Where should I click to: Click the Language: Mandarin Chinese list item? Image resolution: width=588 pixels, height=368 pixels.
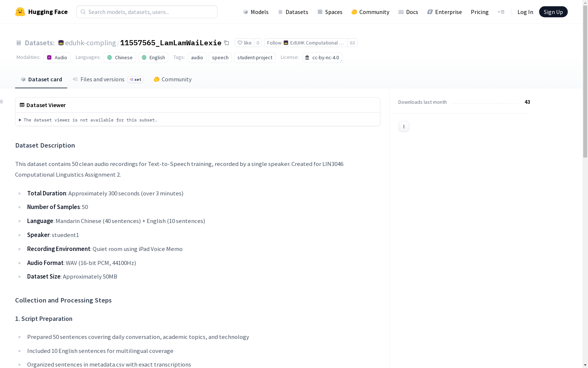116,221
